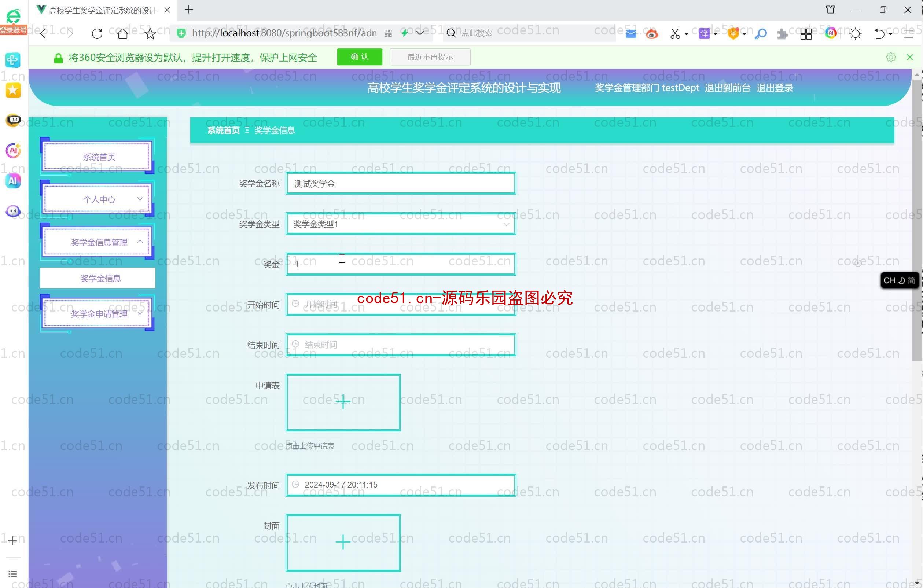Select the 系统首页 sidebar item

(98, 157)
